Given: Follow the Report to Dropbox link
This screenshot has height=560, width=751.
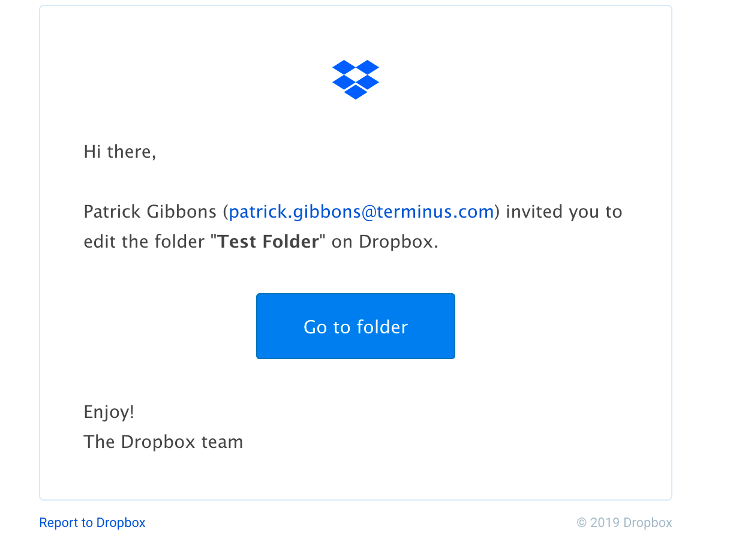Looking at the screenshot, I should (92, 523).
